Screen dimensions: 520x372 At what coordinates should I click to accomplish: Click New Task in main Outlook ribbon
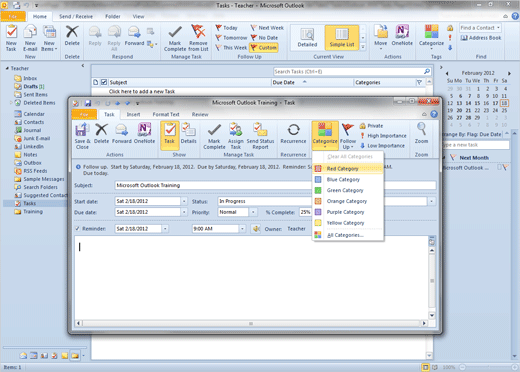coord(11,38)
